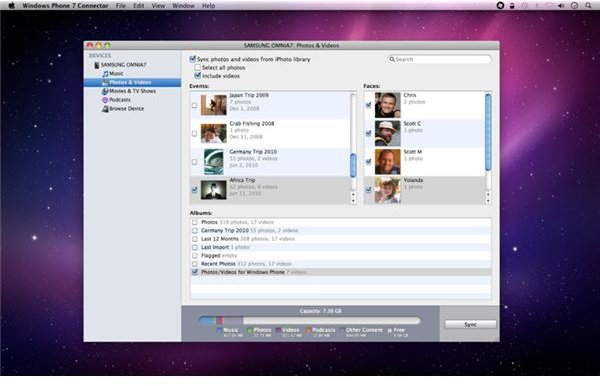Click the Events list scrollbar thumb
This screenshot has height=386, width=600.
coord(353,165)
